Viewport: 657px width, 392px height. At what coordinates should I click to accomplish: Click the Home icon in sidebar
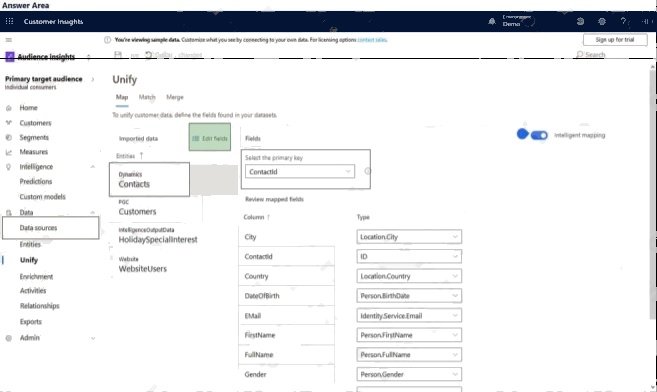(x=9, y=108)
